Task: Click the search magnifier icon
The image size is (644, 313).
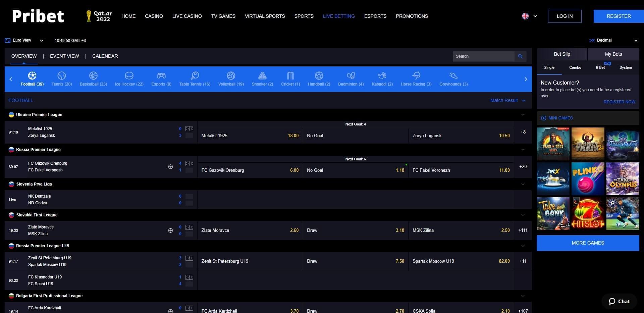Action: [520, 56]
